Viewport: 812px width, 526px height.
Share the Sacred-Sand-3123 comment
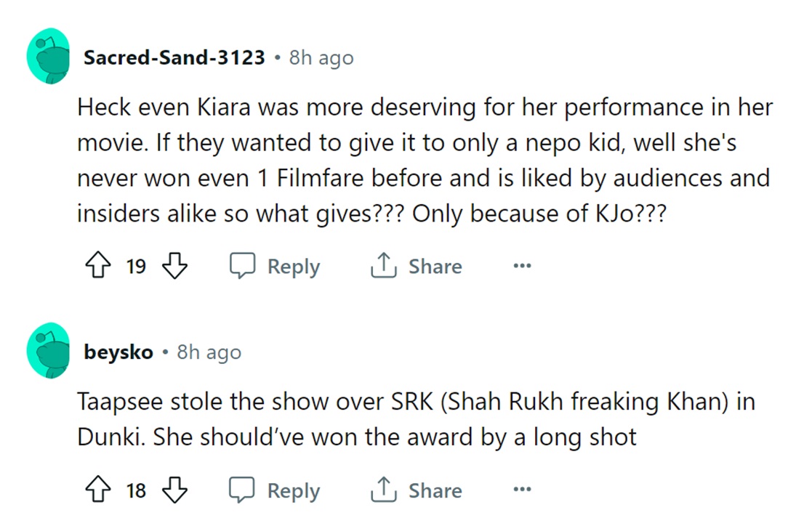point(416,267)
